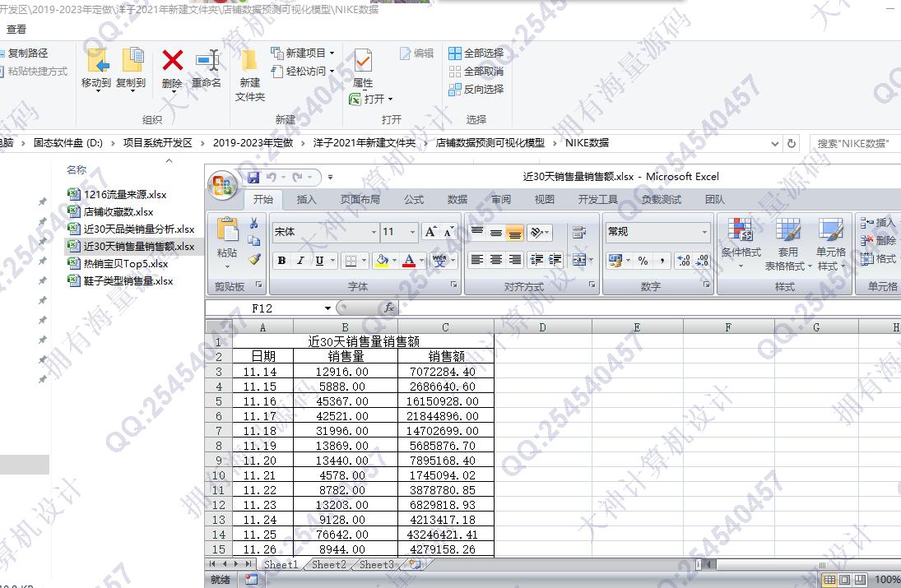Open Conditional Formatting (条件格式)
Image resolution: width=901 pixels, height=588 pixels.
[741, 244]
